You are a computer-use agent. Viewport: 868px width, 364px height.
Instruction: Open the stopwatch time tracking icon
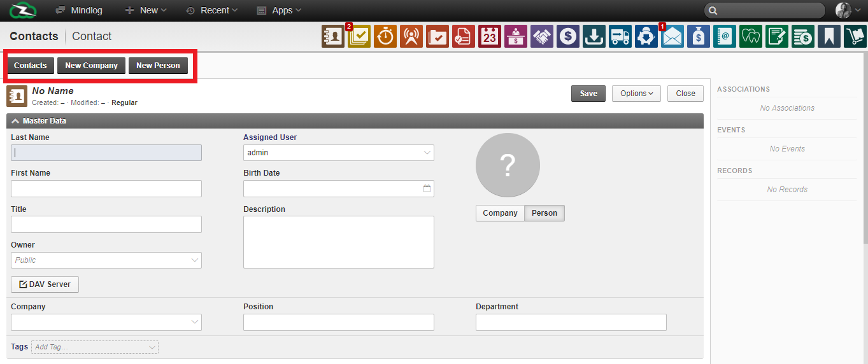click(385, 37)
